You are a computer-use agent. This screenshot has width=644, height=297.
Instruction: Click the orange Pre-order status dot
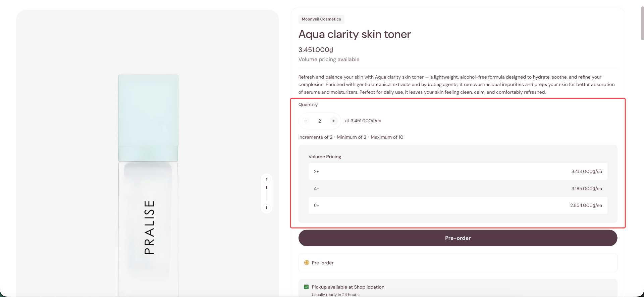(x=307, y=263)
